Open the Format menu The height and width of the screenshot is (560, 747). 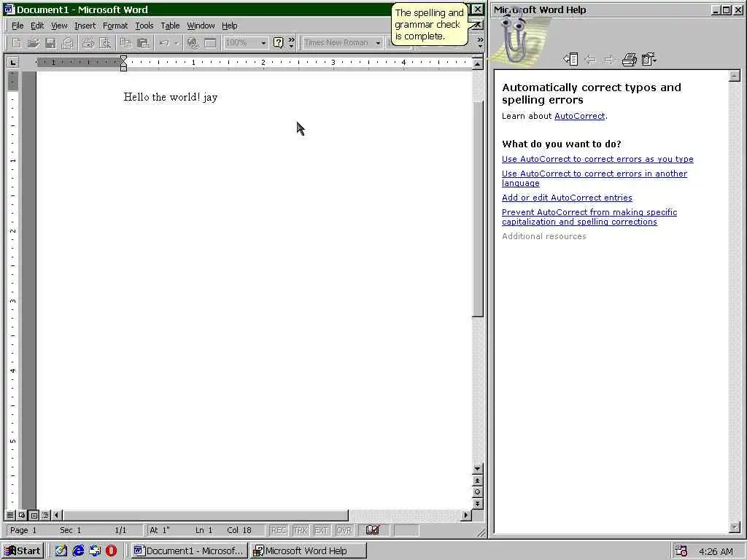click(x=115, y=26)
